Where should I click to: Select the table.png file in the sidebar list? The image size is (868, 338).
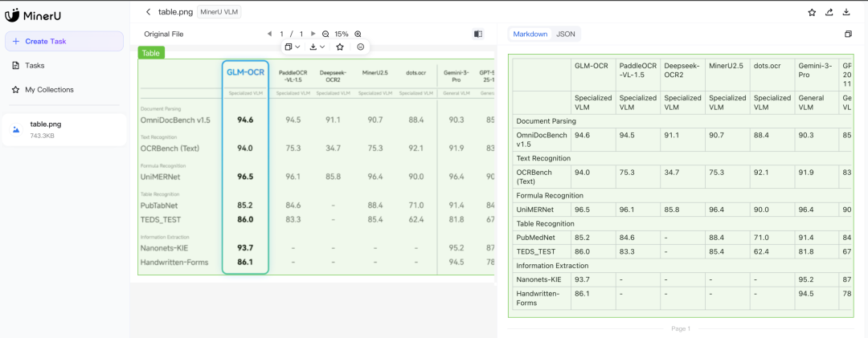tap(64, 130)
